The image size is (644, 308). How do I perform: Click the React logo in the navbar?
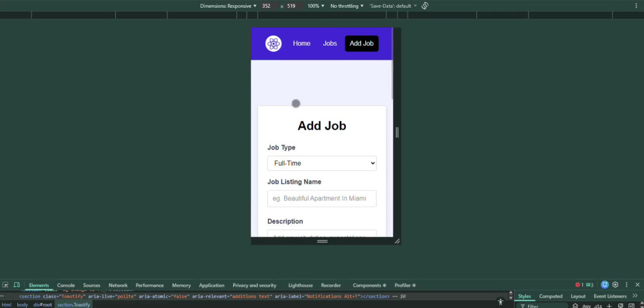[273, 44]
